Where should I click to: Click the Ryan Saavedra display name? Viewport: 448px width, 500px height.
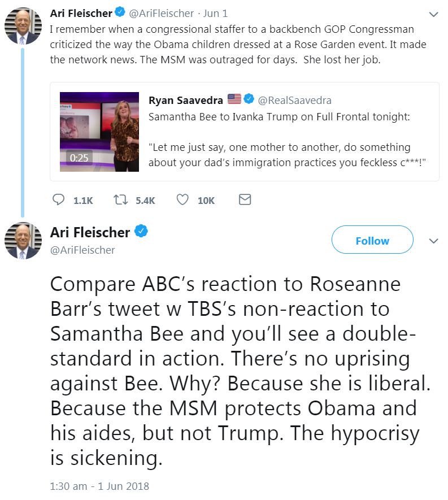186,100
